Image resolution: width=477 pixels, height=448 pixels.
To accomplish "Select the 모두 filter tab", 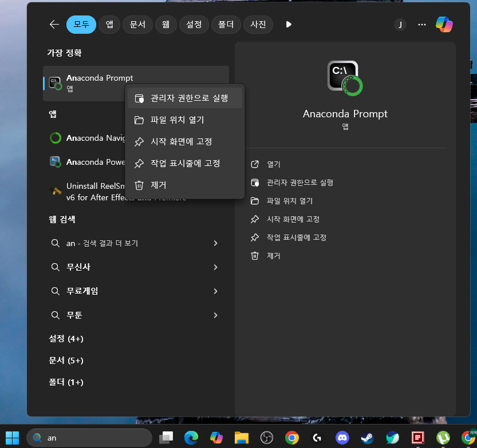I will (x=81, y=24).
